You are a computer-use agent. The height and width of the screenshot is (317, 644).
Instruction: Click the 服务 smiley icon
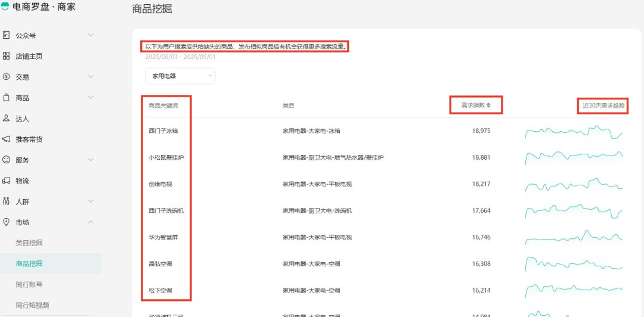[x=7, y=160]
